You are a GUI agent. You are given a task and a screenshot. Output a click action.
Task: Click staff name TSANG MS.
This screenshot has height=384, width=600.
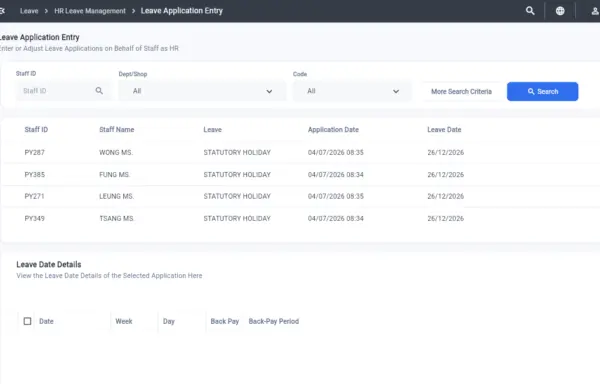[x=117, y=218]
